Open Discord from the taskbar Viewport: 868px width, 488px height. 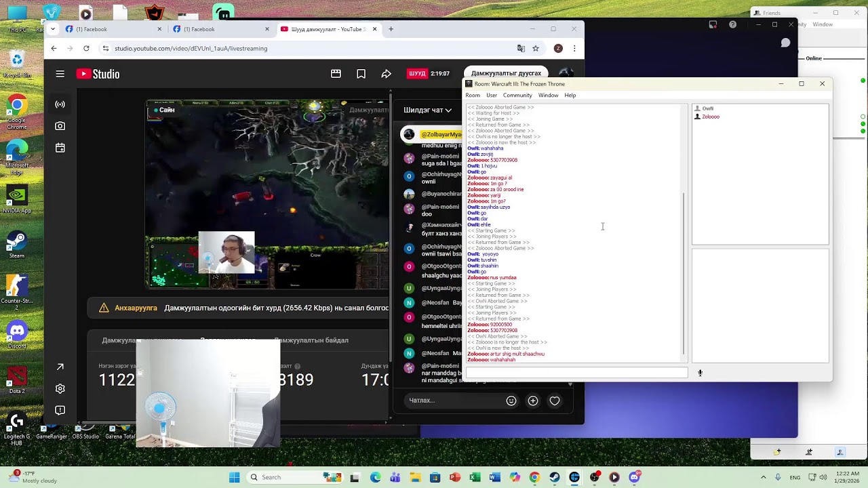tap(634, 477)
